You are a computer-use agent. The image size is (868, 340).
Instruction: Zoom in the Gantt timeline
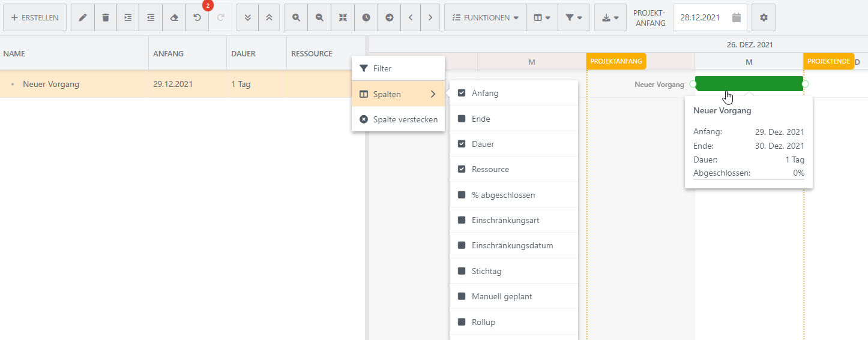(x=296, y=17)
